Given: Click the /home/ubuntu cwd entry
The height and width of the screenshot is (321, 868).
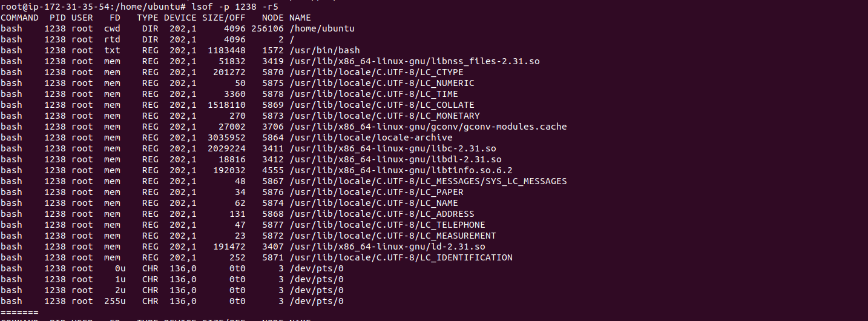Looking at the screenshot, I should (x=322, y=28).
